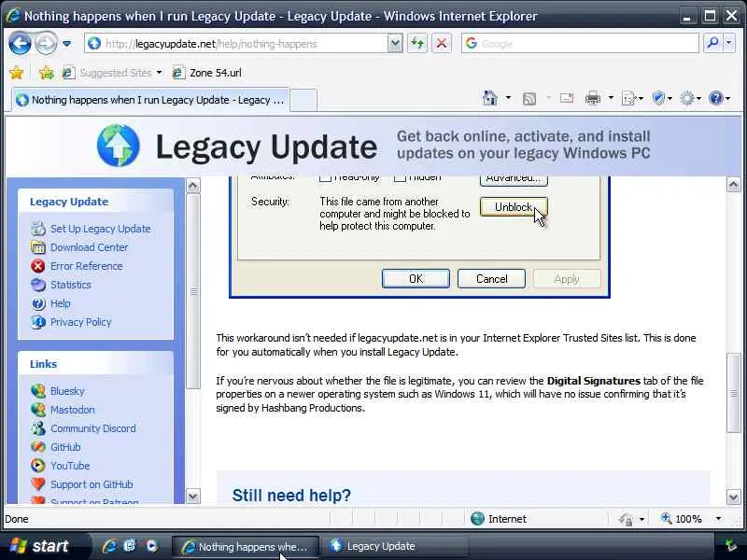Click the Read Mail envelope icon
747x560 pixels.
tap(567, 98)
